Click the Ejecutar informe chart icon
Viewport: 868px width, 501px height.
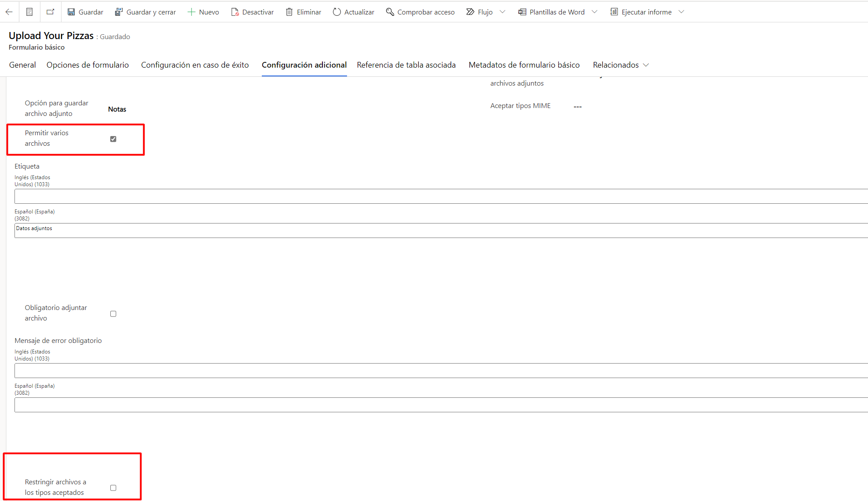614,12
